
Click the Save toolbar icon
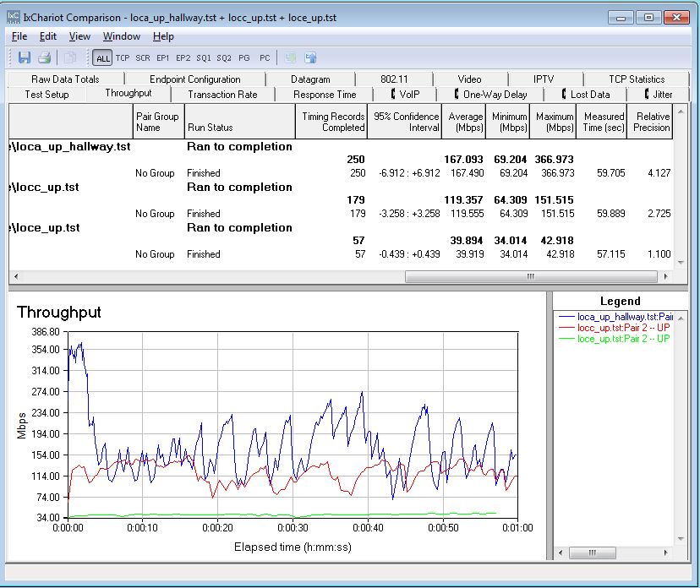(x=25, y=57)
